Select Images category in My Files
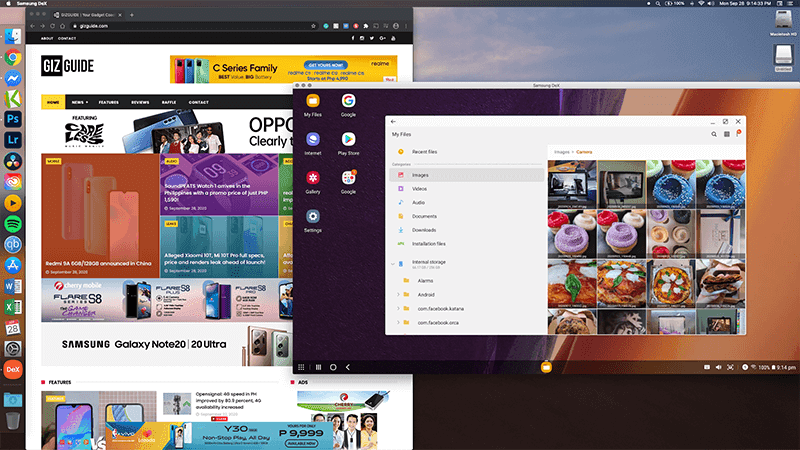800x450 pixels. [x=466, y=175]
